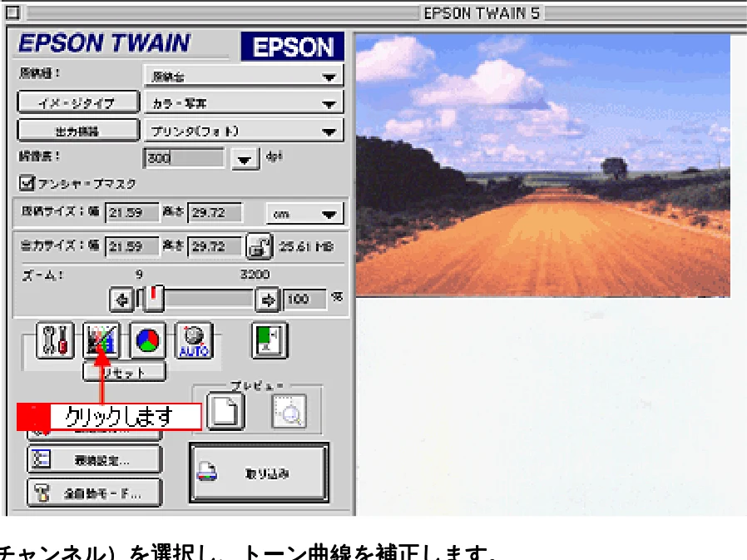
Task: Open the environment settings button
Action: [94, 460]
